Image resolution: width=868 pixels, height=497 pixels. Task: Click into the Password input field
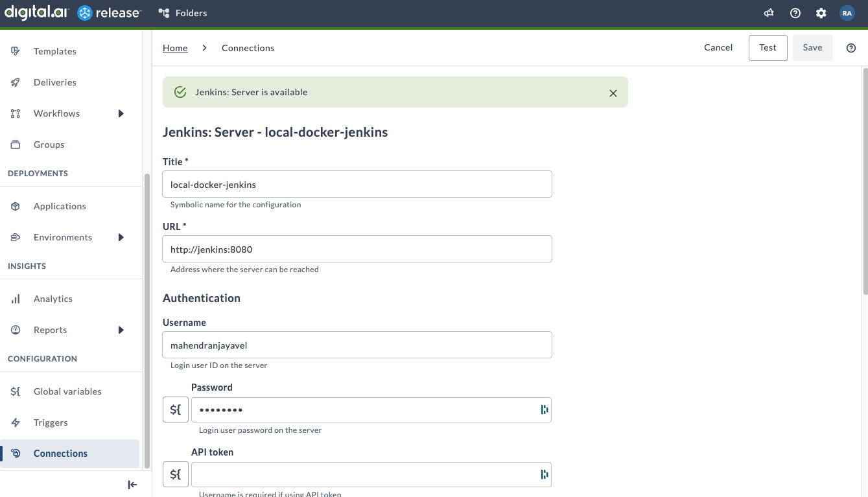pyautogui.click(x=371, y=410)
